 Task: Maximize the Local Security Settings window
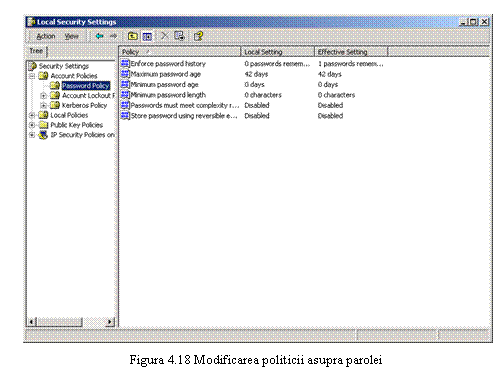click(473, 22)
